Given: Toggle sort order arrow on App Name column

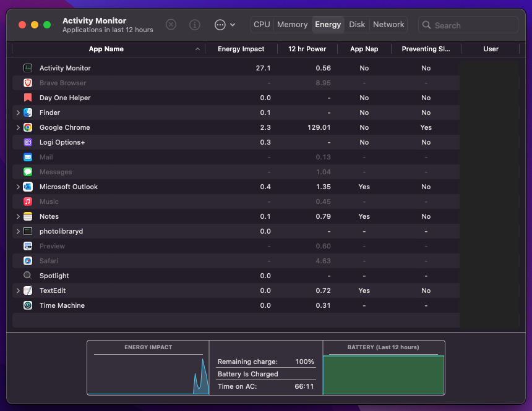Looking at the screenshot, I should pyautogui.click(x=197, y=49).
